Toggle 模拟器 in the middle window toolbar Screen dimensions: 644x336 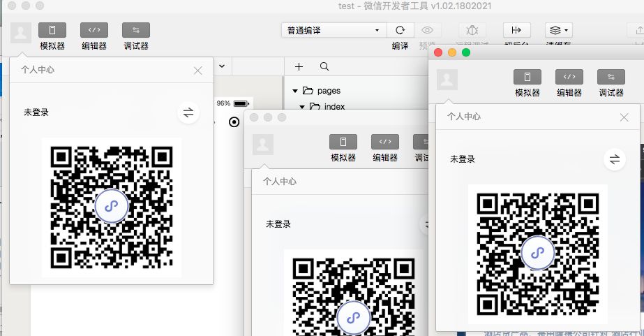343,142
